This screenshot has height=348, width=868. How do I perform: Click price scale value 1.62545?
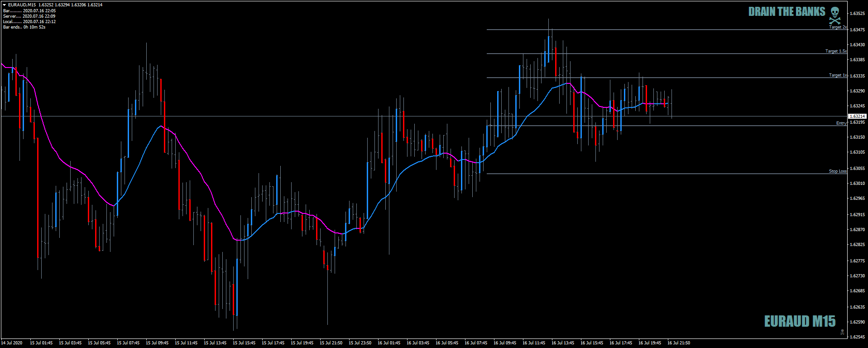pyautogui.click(x=858, y=337)
